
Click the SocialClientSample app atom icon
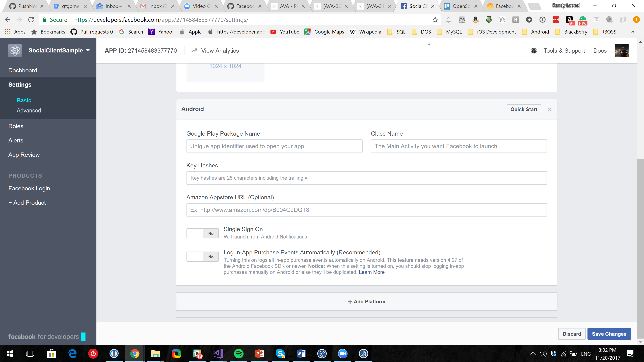[x=15, y=50]
